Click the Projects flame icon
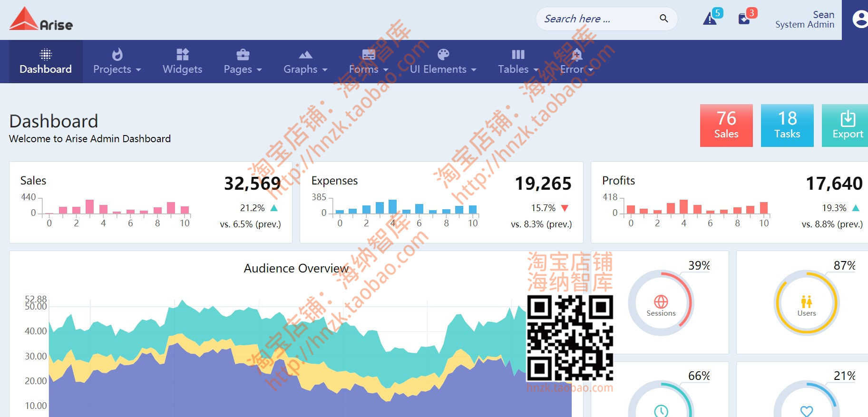 click(117, 54)
